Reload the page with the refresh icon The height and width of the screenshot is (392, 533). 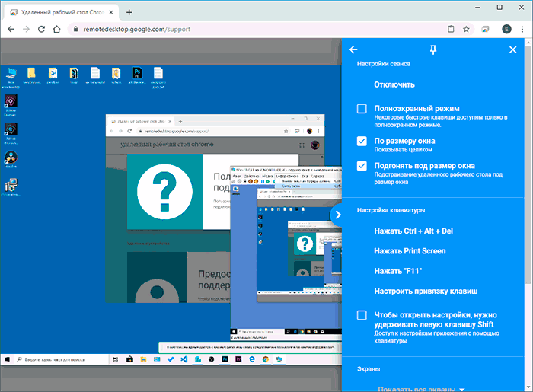coord(41,29)
